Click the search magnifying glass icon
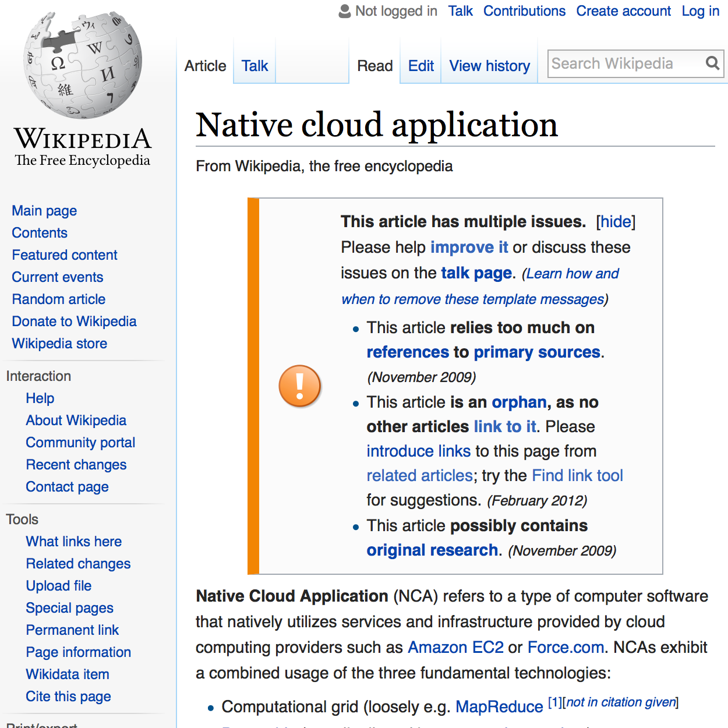The image size is (728, 728). click(712, 63)
